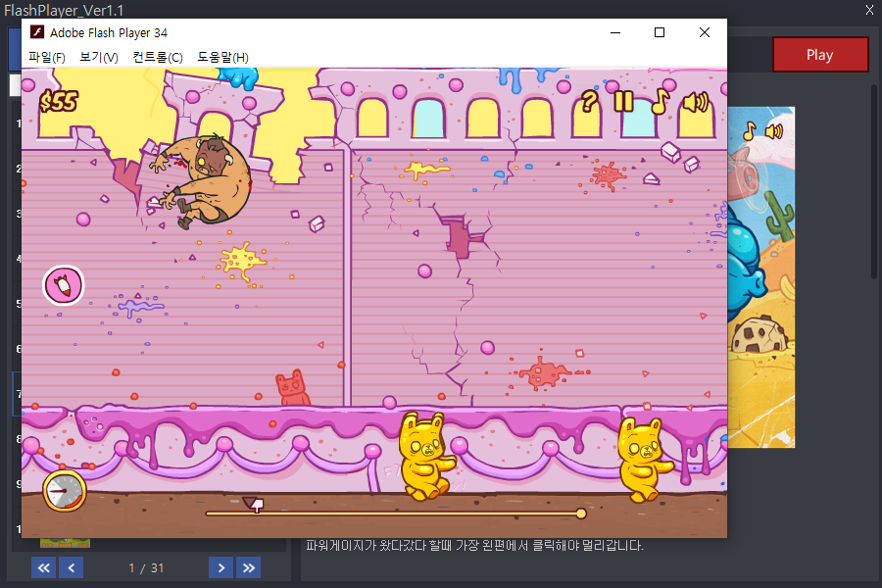This screenshot has width=882, height=588.
Task: Maximize the Adobe Flash Player window
Action: click(660, 32)
